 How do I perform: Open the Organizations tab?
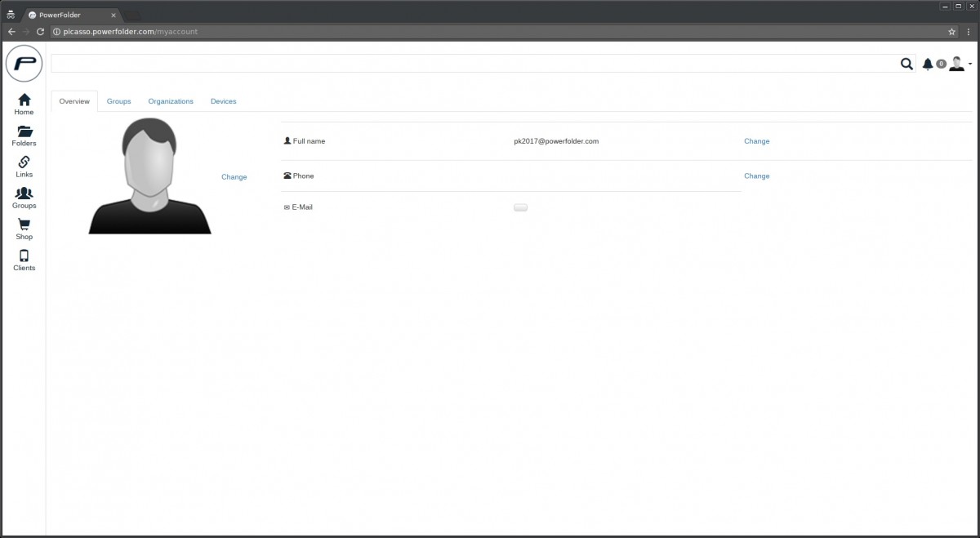pos(170,100)
